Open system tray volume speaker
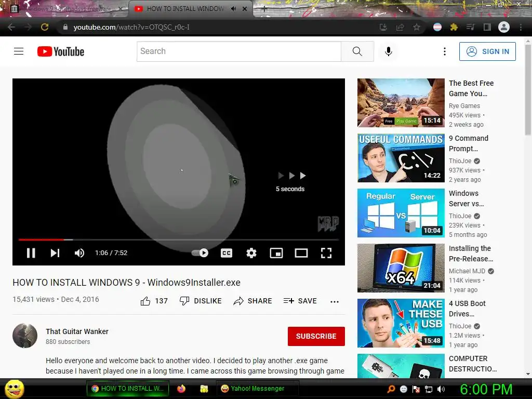Screen dimensions: 532x399 (x=441, y=389)
